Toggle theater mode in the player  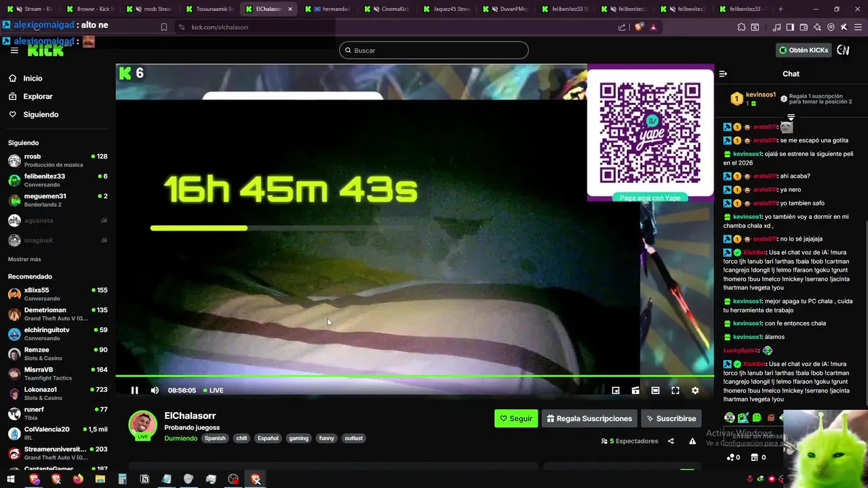[x=655, y=390]
